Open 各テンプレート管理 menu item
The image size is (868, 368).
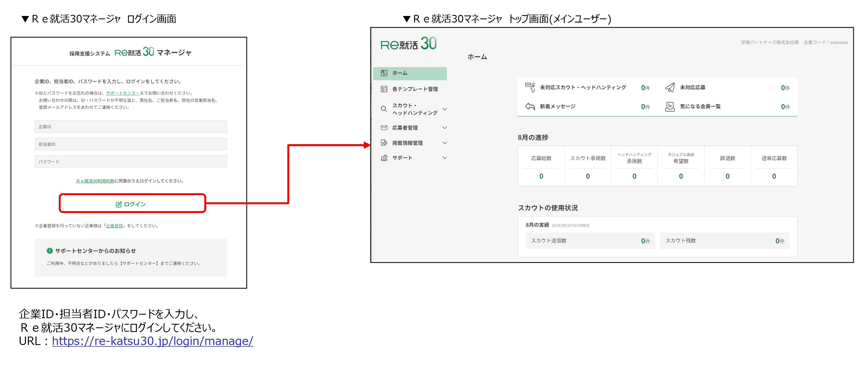(x=410, y=89)
